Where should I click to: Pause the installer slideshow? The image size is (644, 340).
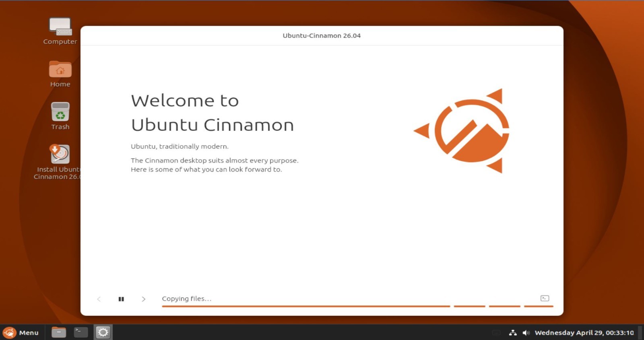coord(121,299)
